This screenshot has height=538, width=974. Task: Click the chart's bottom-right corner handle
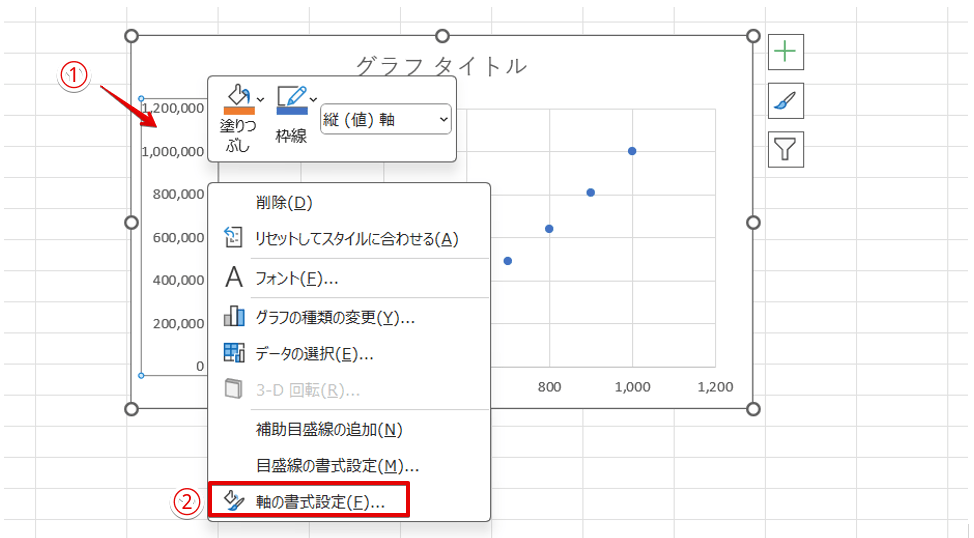tap(753, 409)
